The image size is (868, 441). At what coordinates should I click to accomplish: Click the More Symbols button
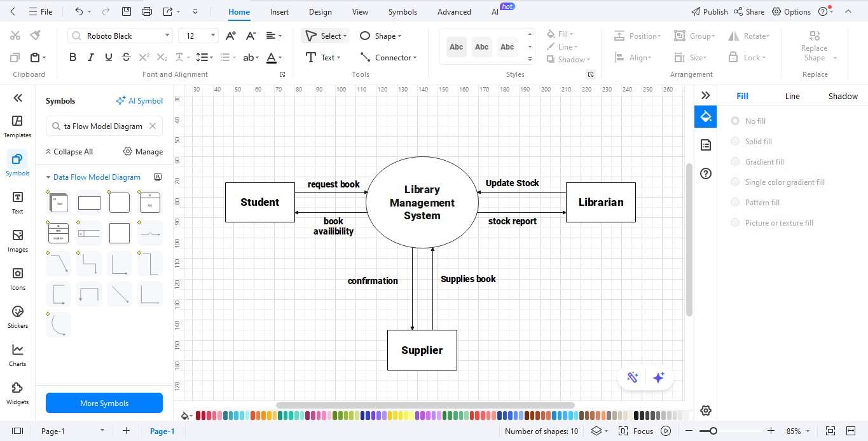(104, 403)
